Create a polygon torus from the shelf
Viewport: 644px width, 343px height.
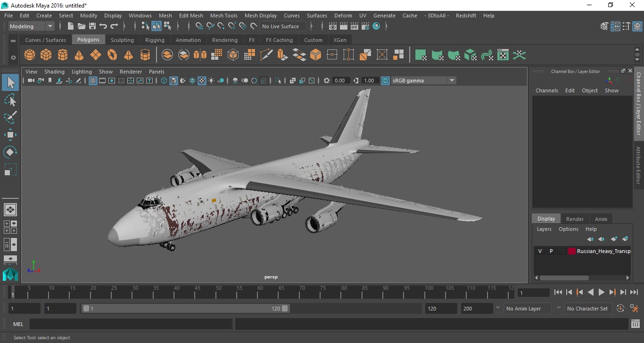[112, 55]
